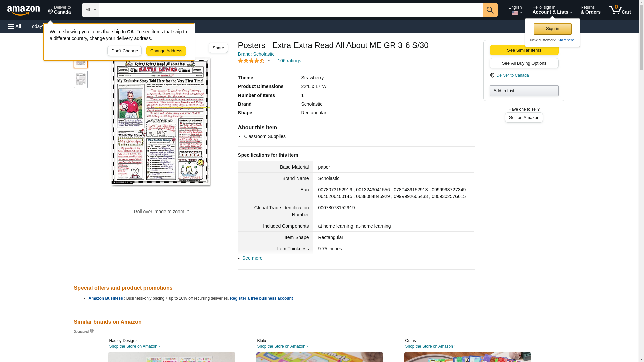Expand the Account & Lists menu

[552, 10]
